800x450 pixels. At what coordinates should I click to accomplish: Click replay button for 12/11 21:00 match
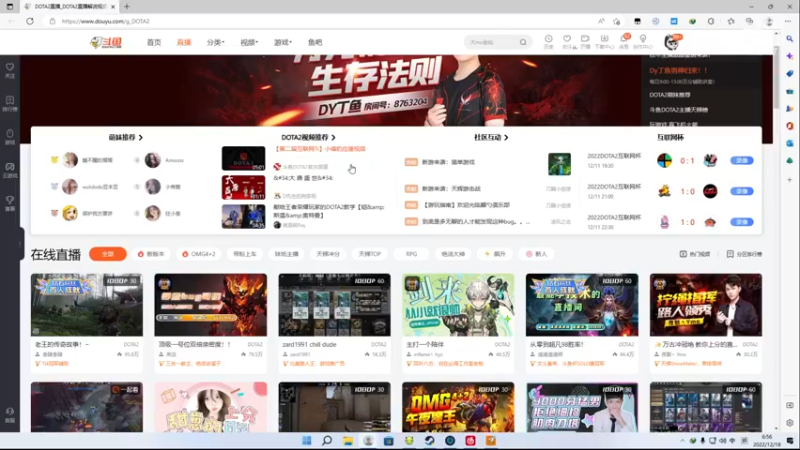point(741,191)
